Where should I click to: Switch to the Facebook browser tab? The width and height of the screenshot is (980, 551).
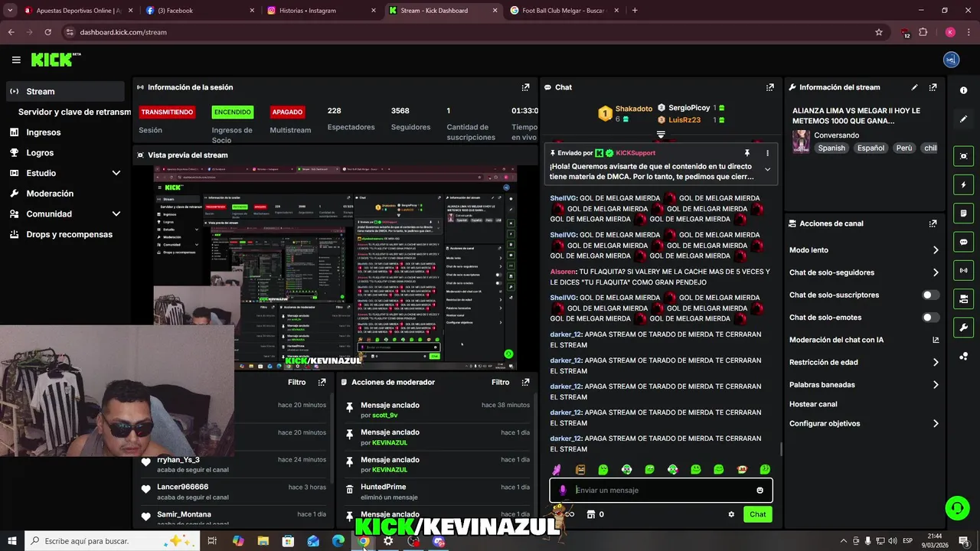(200, 11)
